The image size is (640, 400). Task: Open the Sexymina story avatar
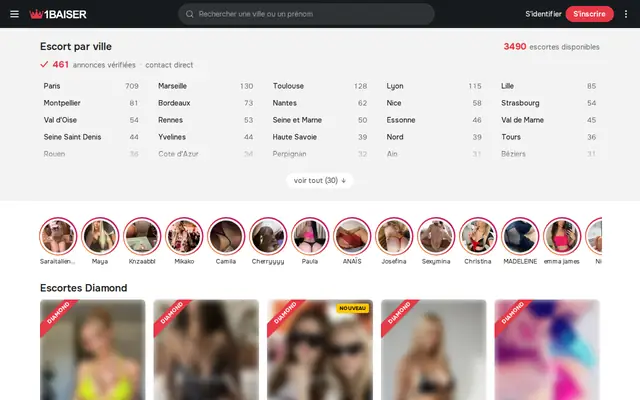[436, 236]
